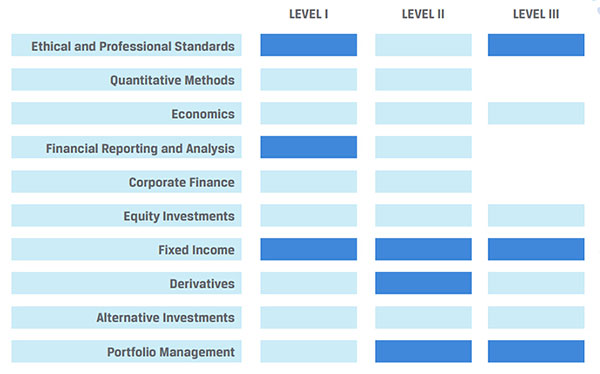Click light blue Level III Equity Investments cell
Screen dimensions: 600x374
click(536, 216)
